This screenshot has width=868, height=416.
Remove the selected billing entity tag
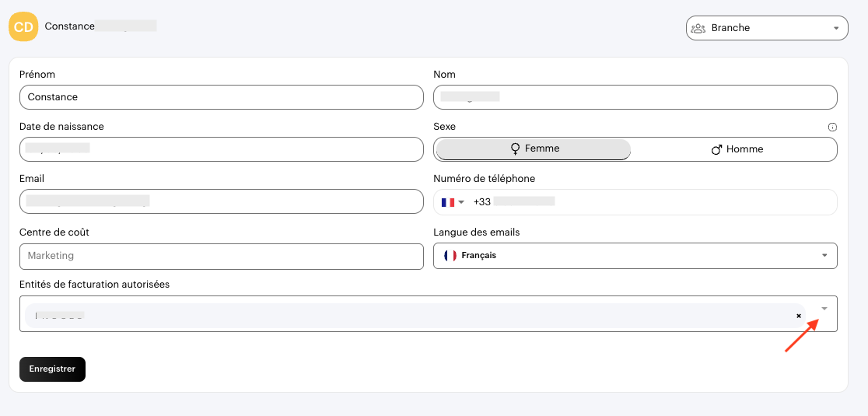click(799, 316)
